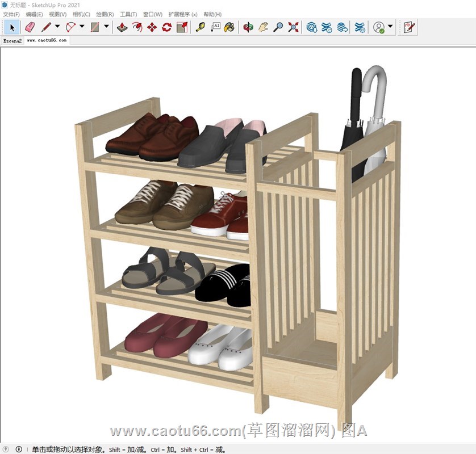Click the Zoom magnifier tool
The image size is (476, 454).
coord(278,27)
